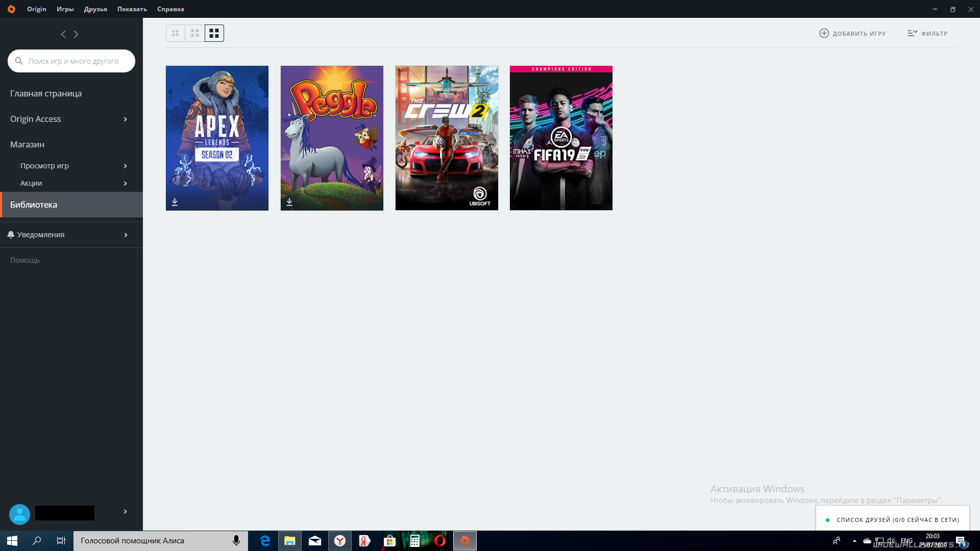Click the OneDrive cloud tray icon
Image resolution: width=980 pixels, height=551 pixels.
pos(867,541)
